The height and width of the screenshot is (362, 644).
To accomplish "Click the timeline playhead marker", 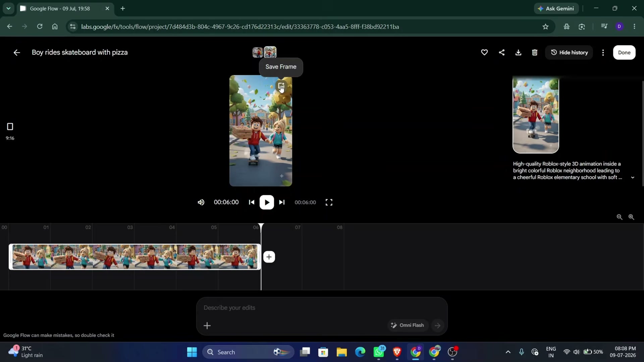I will point(261,228).
